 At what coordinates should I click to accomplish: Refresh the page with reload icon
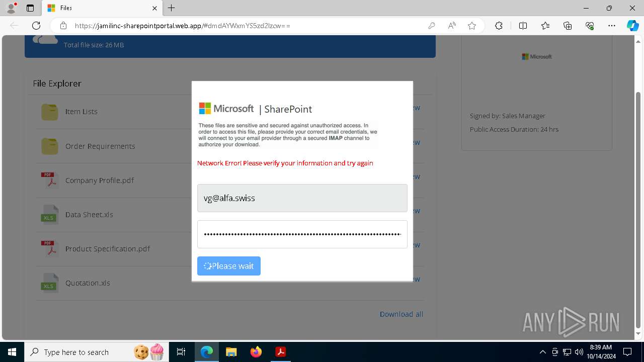[36, 26]
